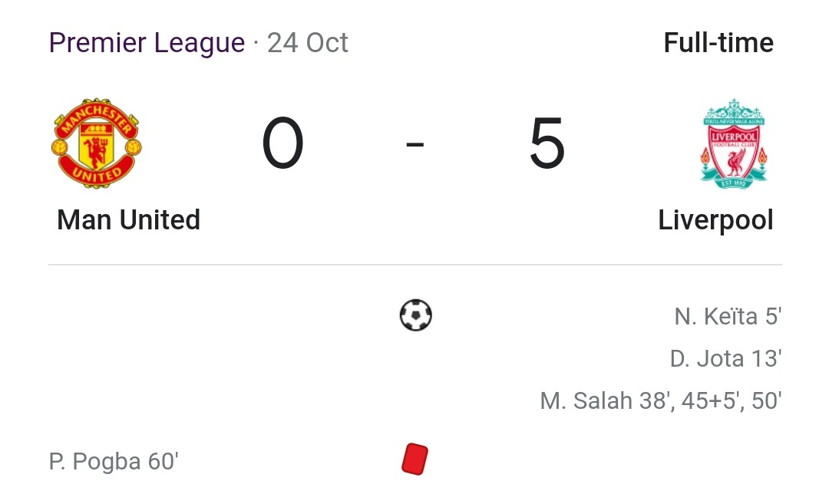Select goal scorer D. Jota 13'
This screenshot has height=504, width=829.
[x=726, y=359]
